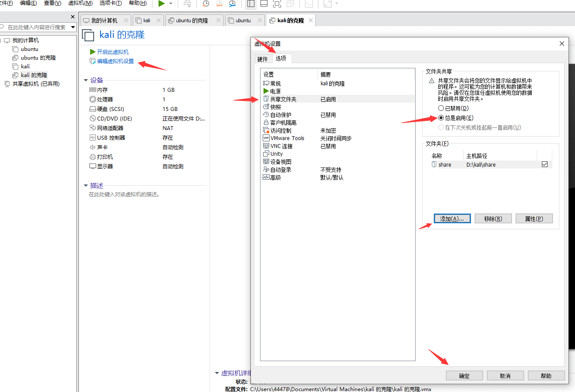Close the library sidebar panel
The image size is (575, 392).
[x=73, y=17]
